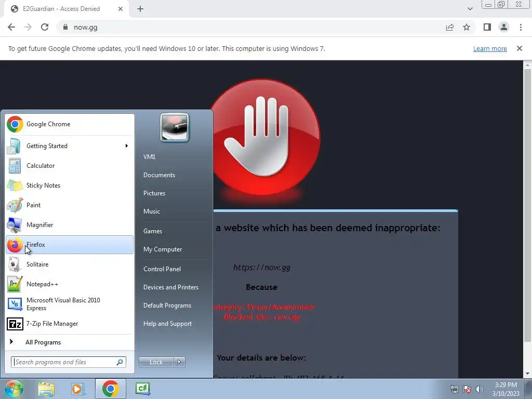This screenshot has height=399, width=532.
Task: Select the E2Guardian - Access Denied tab
Action: pyautogui.click(x=66, y=9)
